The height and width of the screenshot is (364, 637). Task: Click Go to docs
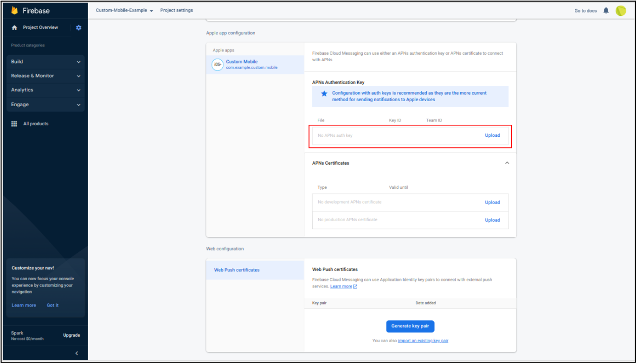(586, 11)
